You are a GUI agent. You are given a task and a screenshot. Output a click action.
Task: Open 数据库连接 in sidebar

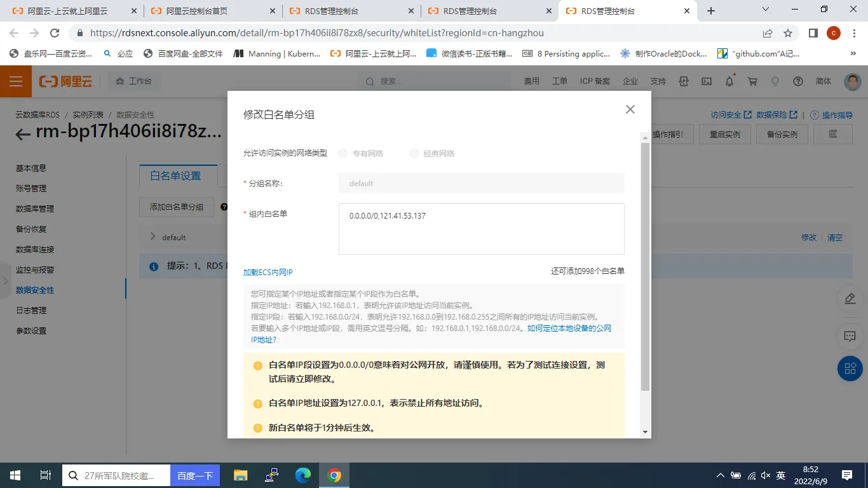(x=35, y=249)
